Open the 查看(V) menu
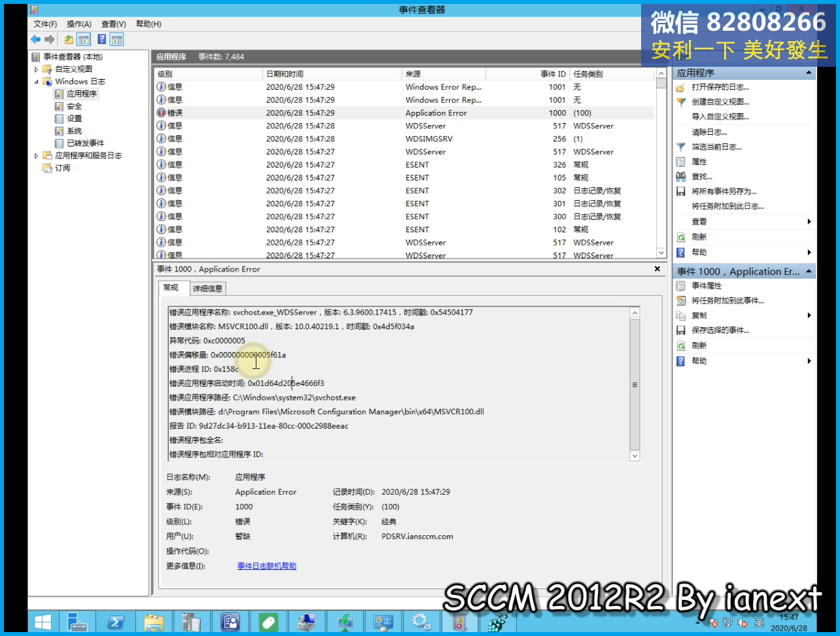Image resolution: width=840 pixels, height=636 pixels. tap(114, 24)
